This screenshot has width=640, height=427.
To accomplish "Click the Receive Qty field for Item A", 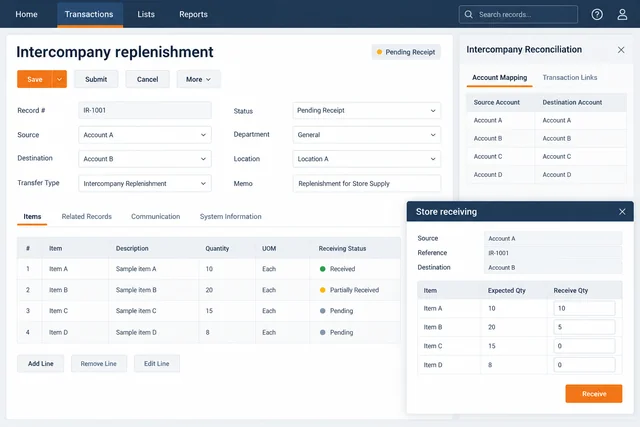I will pyautogui.click(x=584, y=308).
